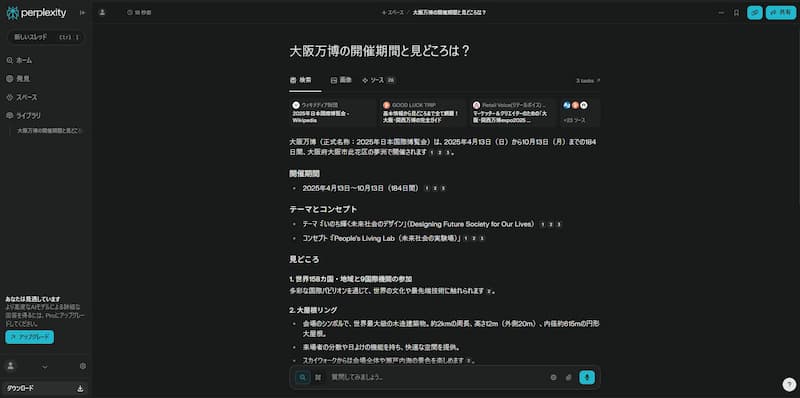
Task: Click the Download (ダウンロード) button
Action: 46,388
